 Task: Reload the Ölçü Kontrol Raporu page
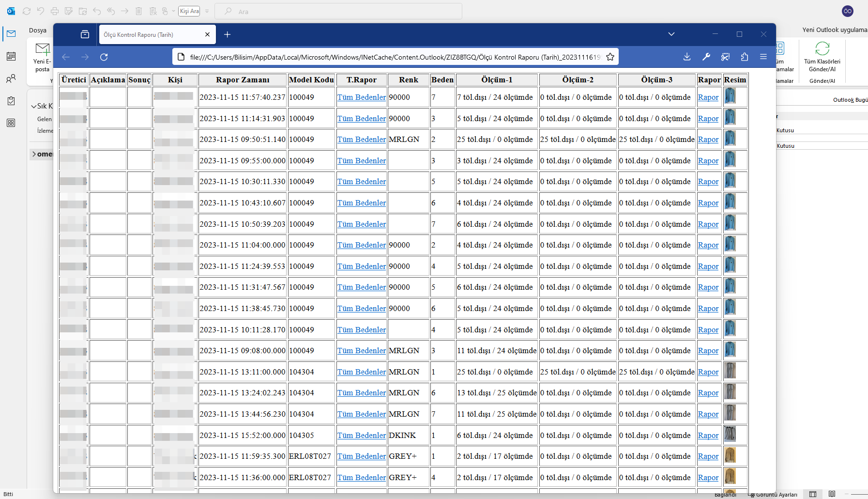104,57
